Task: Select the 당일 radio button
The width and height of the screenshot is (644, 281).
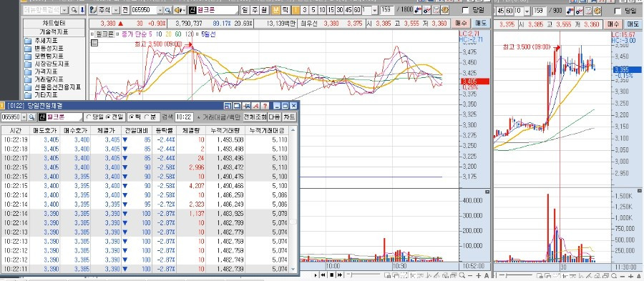Action: point(89,117)
